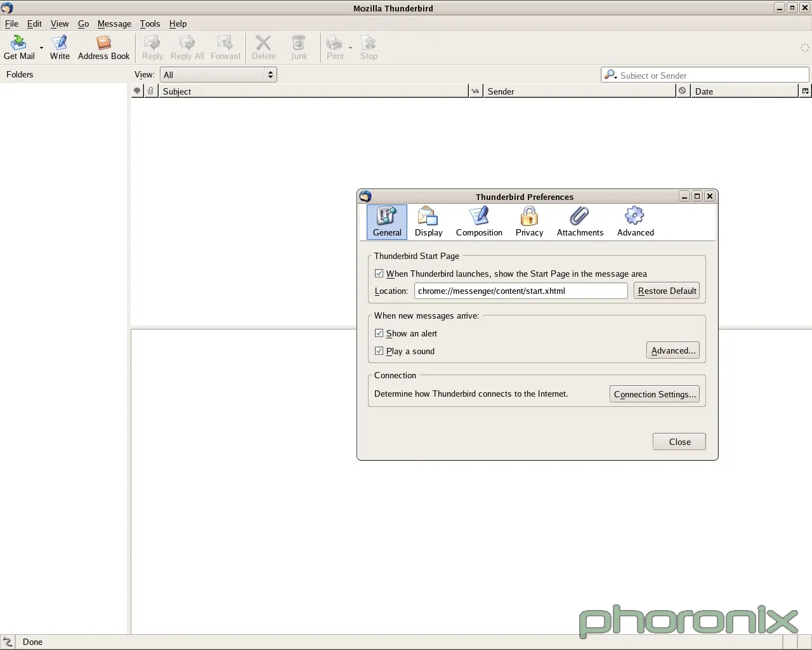Image resolution: width=812 pixels, height=650 pixels.
Task: Click the Print toolbar icon
Action: pos(335,48)
